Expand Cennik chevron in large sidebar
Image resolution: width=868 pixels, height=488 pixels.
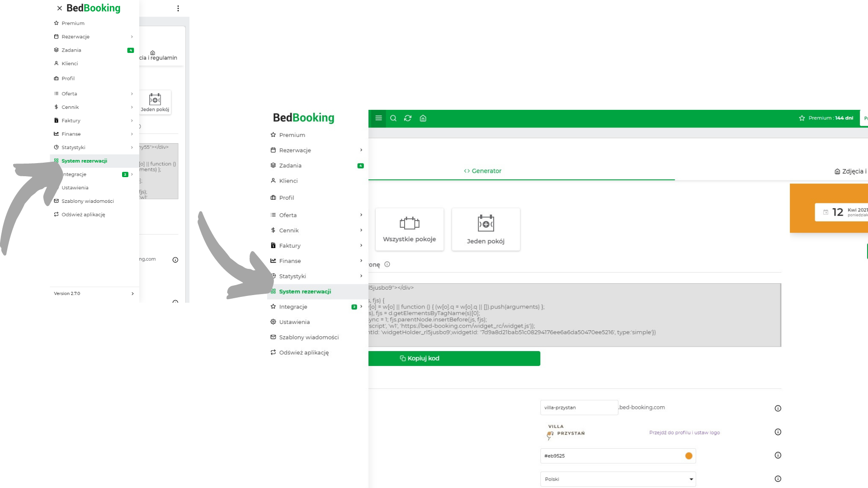[x=361, y=230]
